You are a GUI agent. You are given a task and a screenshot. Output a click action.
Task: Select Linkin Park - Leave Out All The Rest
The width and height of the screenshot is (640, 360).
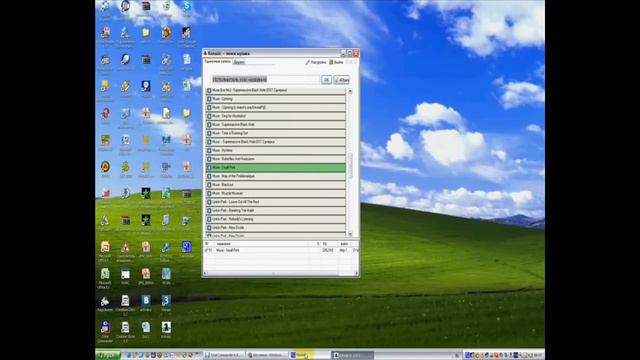[276, 202]
